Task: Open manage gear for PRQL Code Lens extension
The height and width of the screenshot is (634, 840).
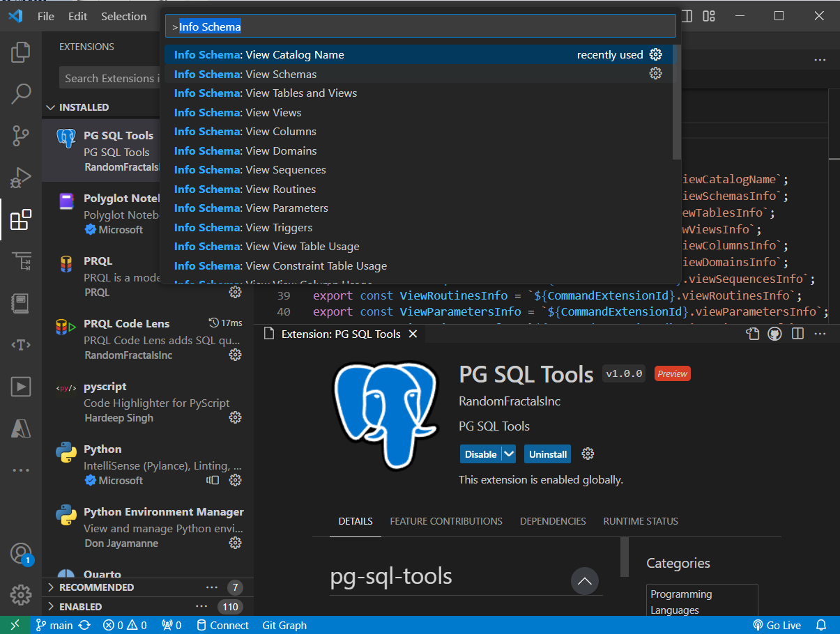Action: point(236,355)
